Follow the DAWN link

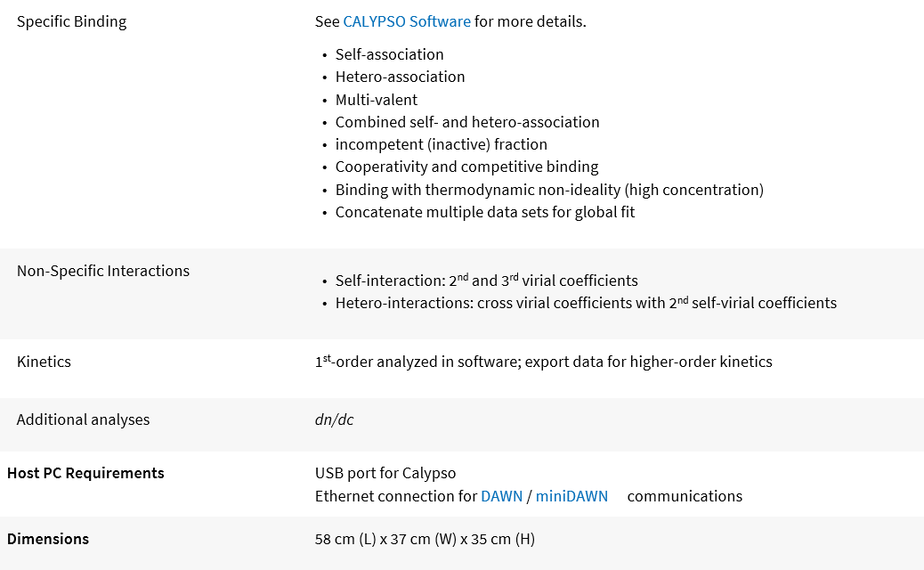501,496
